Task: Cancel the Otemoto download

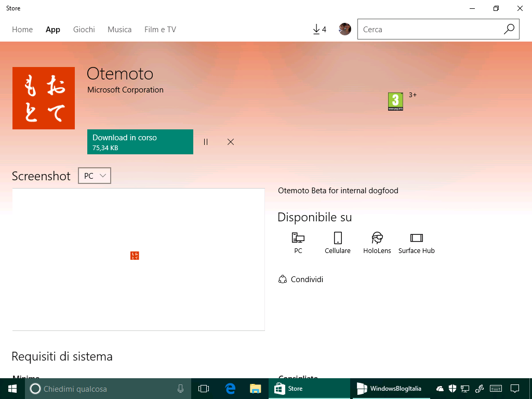Action: coord(231,142)
